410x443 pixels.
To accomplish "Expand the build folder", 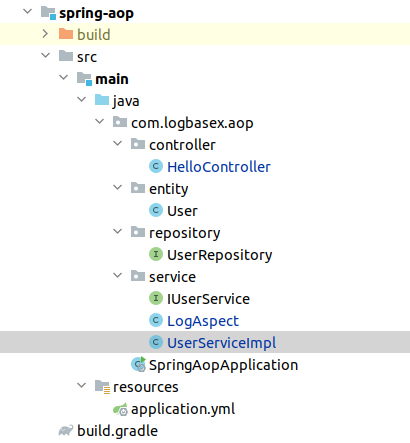I will pyautogui.click(x=45, y=34).
